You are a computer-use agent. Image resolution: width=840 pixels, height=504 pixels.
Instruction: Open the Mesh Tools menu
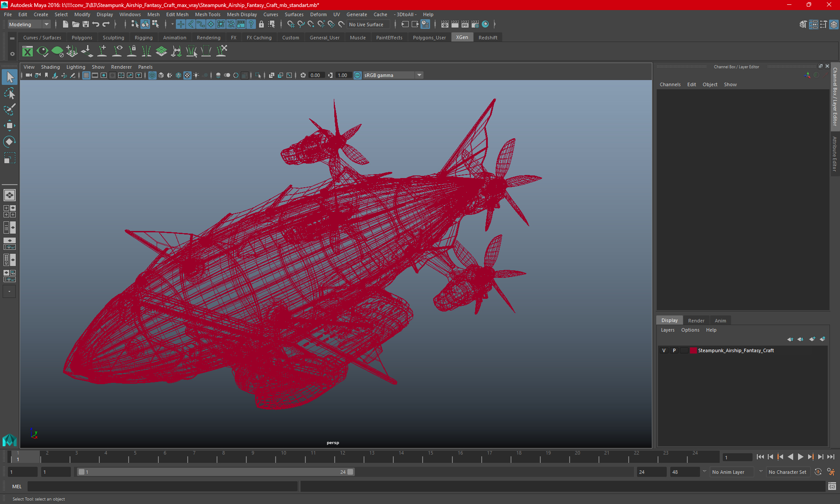pos(207,14)
